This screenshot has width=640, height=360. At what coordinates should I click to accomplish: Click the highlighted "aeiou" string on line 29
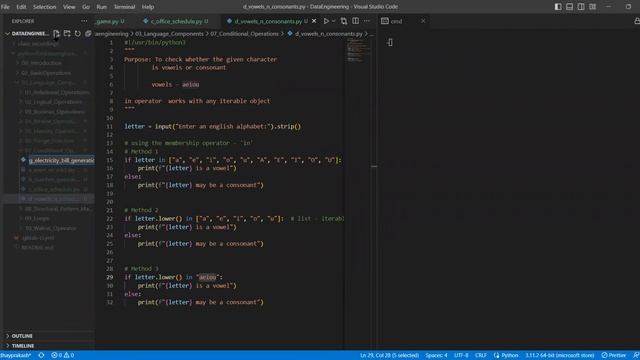tap(208, 277)
